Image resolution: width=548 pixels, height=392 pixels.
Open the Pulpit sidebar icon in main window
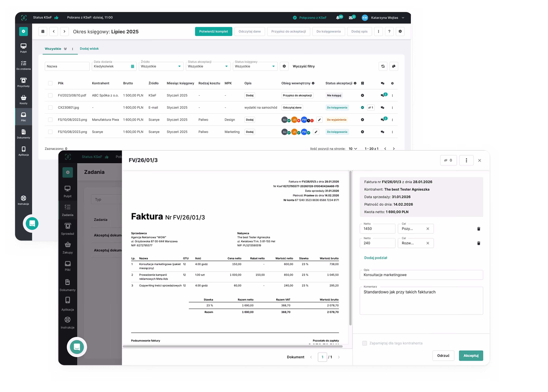[23, 48]
